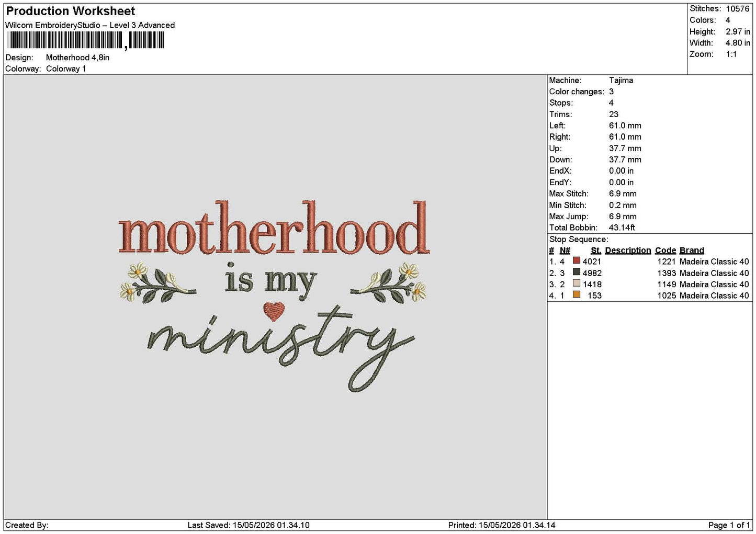Click the design barcode at the top left
Screen dimensions: 756x534
coord(86,40)
